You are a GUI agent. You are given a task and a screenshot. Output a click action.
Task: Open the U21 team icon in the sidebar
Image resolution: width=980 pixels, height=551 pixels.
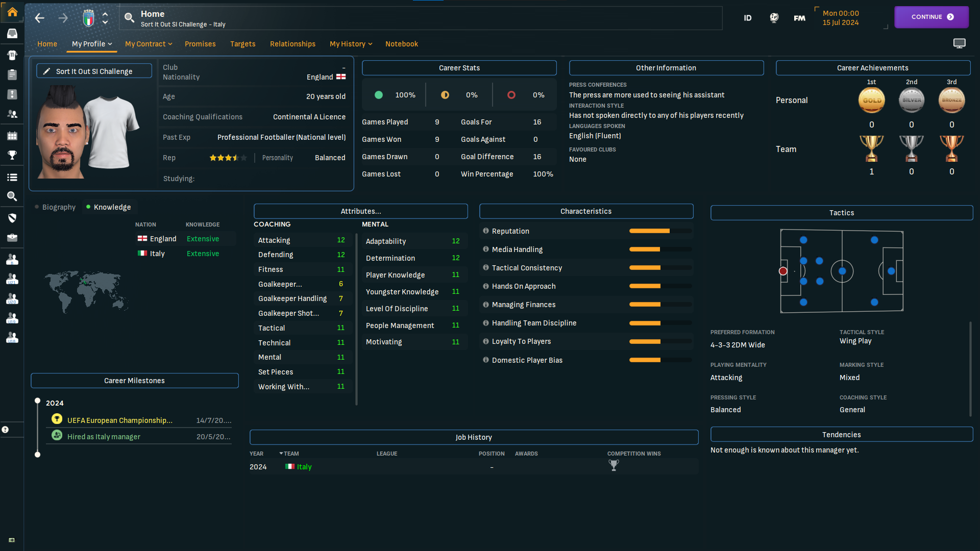(x=12, y=279)
